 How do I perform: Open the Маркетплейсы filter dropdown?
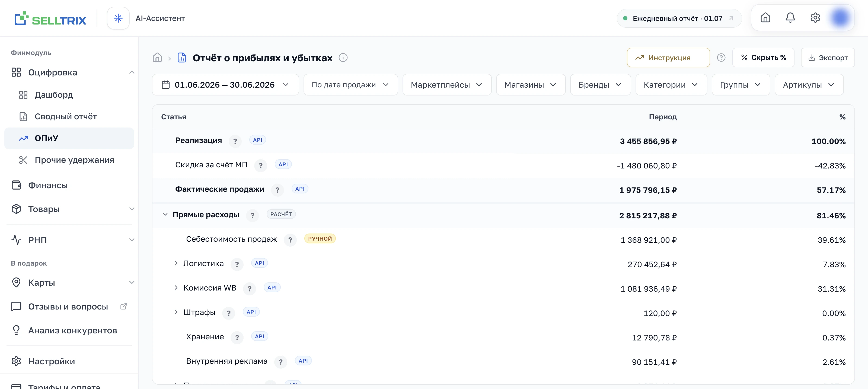click(447, 85)
